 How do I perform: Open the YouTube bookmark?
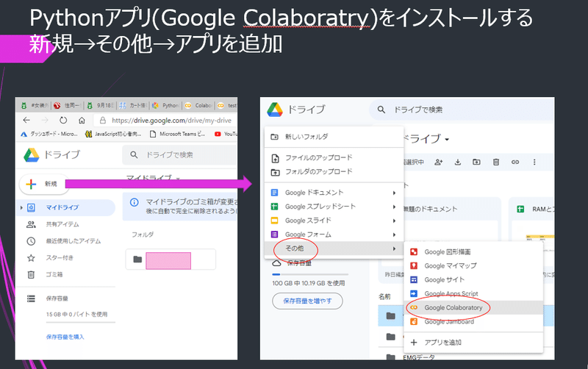(x=226, y=134)
